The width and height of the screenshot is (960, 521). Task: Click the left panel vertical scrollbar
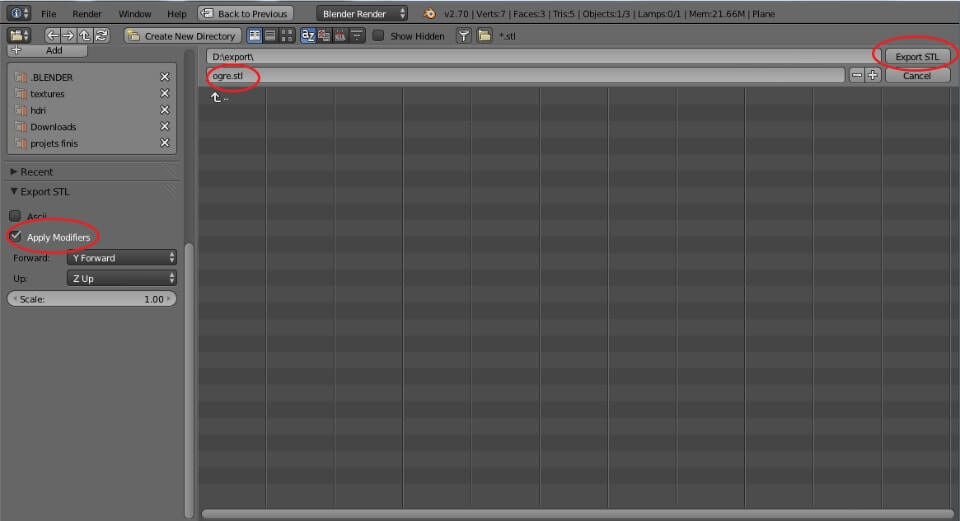click(x=189, y=380)
